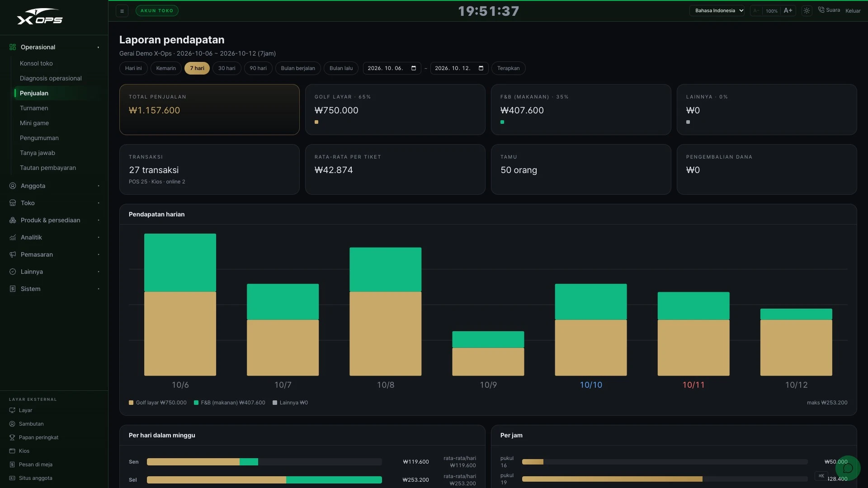868x488 pixels.
Task: Open Konsol toko in sidebar
Action: coord(60,63)
